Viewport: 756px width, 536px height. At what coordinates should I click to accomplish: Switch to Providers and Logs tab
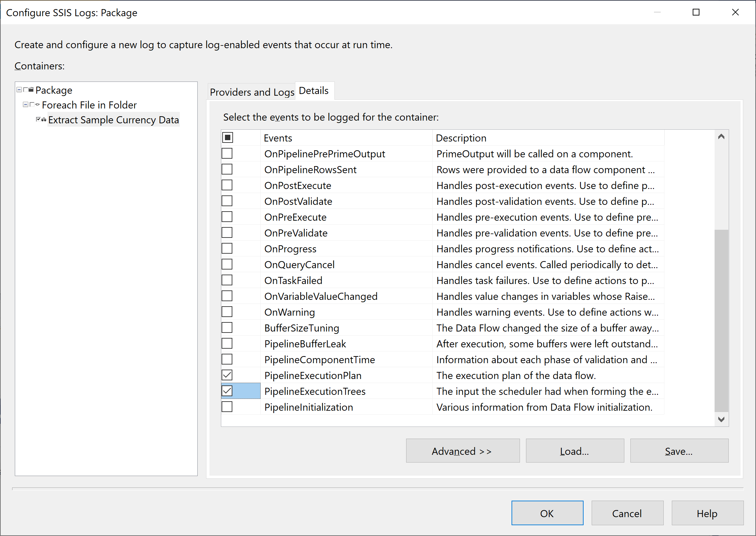252,92
